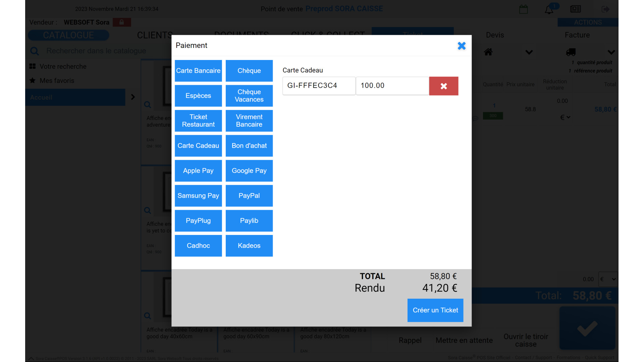The height and width of the screenshot is (362, 644).
Task: Open the calendar icon in header
Action: pos(523,9)
